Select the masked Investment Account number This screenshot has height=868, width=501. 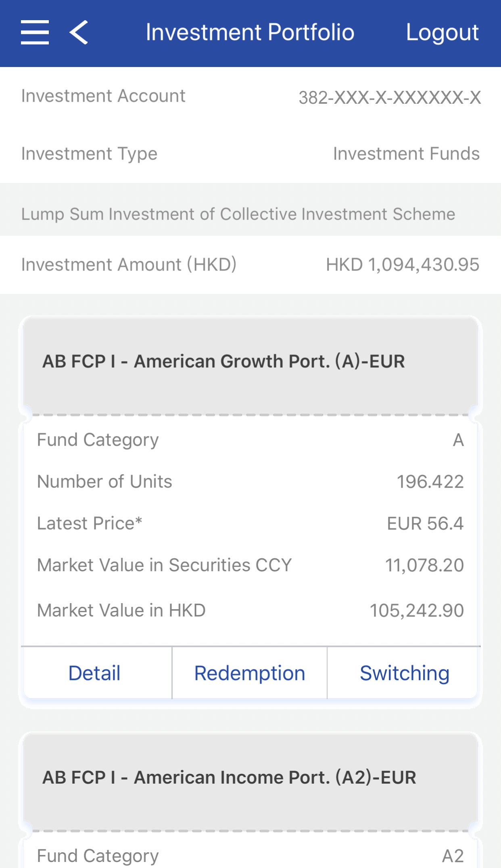[x=389, y=98]
